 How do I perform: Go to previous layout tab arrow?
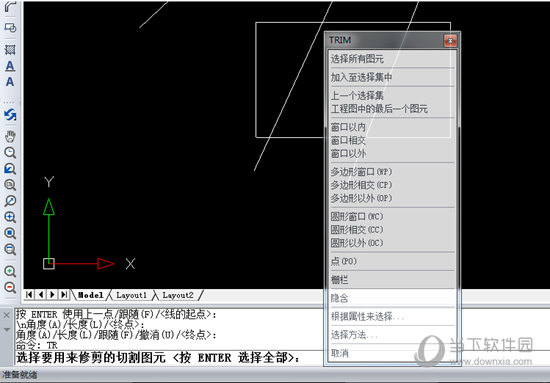(41, 295)
